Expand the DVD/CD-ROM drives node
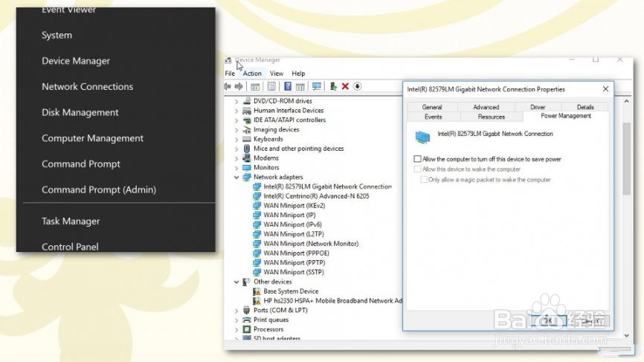644x362 pixels. 236,101
